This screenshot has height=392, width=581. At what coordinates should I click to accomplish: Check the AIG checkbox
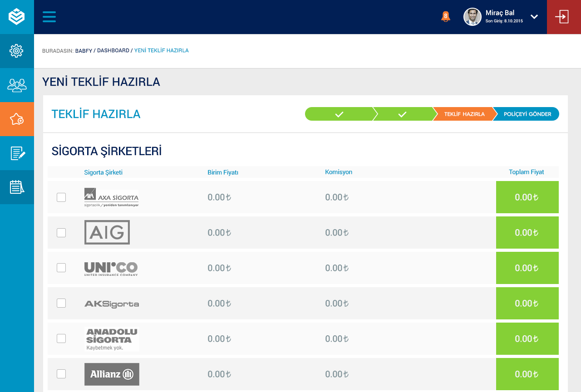pos(61,233)
